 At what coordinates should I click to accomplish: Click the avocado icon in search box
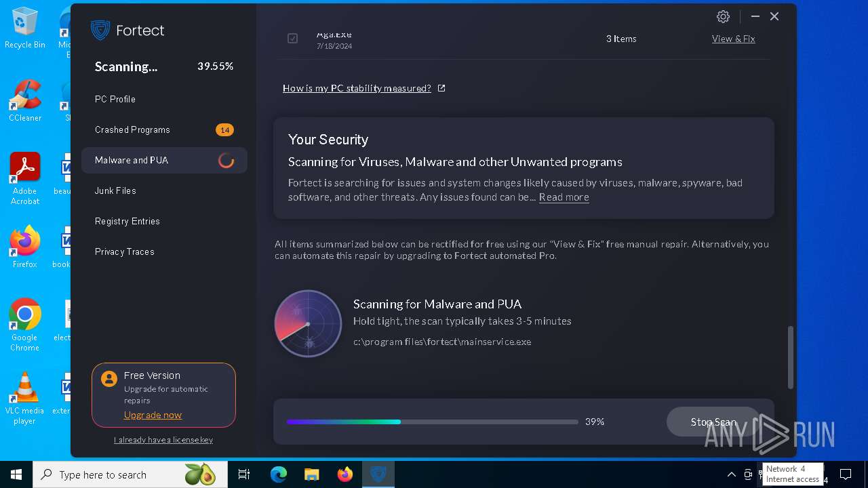click(199, 474)
